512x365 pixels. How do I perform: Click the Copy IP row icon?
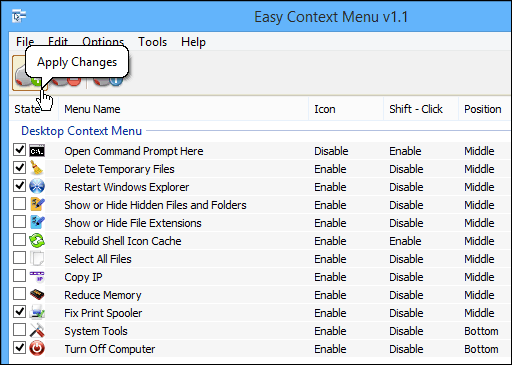tap(37, 276)
